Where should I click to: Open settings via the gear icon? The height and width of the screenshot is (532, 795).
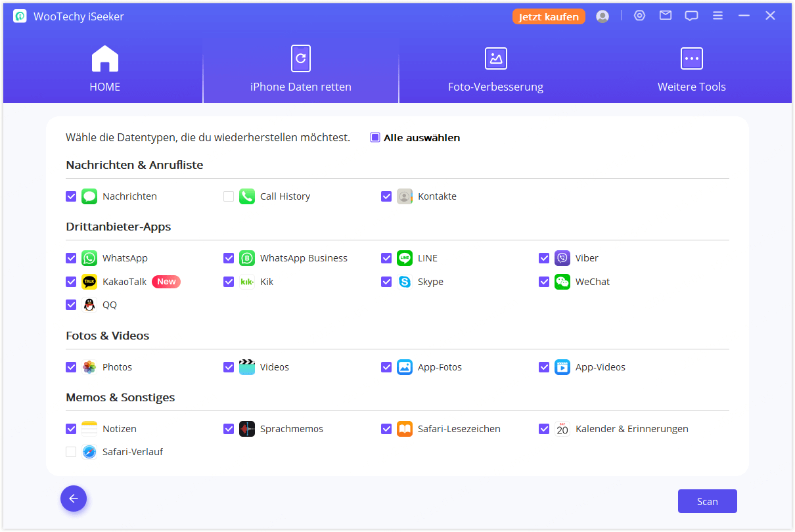tap(639, 16)
